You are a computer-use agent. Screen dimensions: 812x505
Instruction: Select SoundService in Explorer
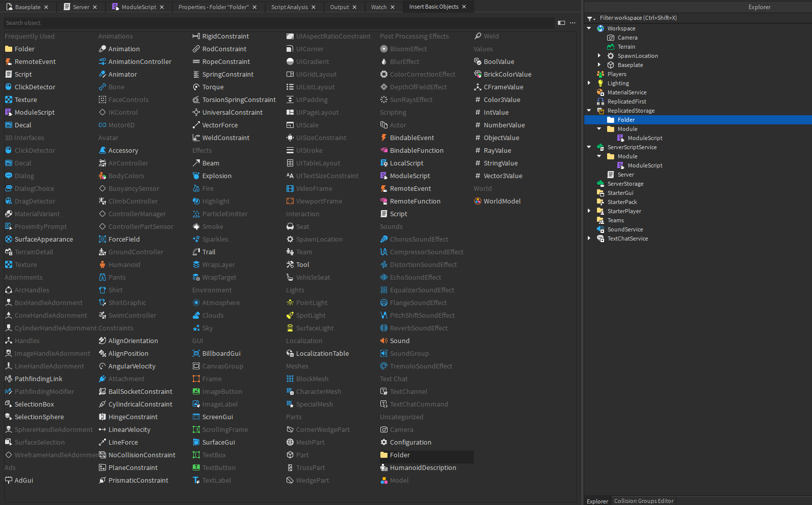pos(625,229)
